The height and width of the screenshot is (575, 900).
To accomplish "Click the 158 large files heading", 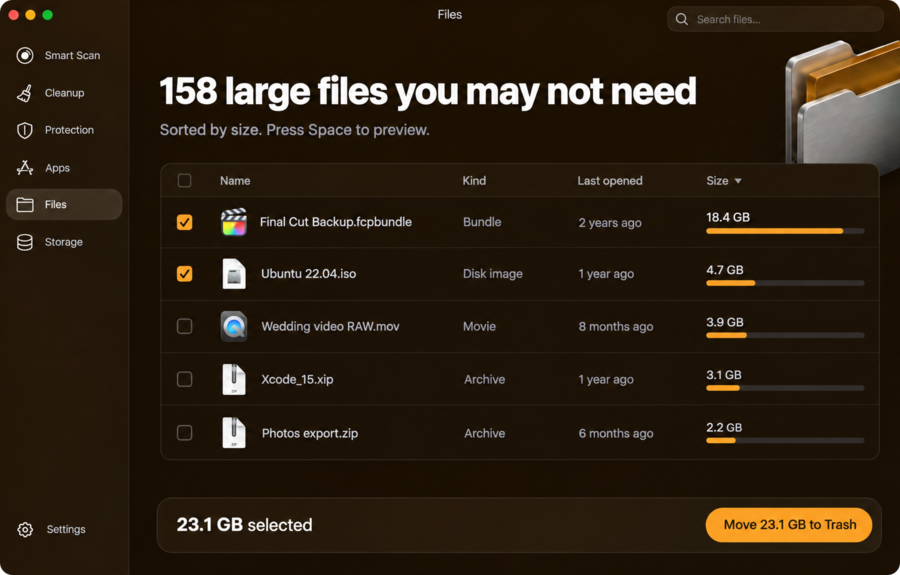I will [428, 91].
